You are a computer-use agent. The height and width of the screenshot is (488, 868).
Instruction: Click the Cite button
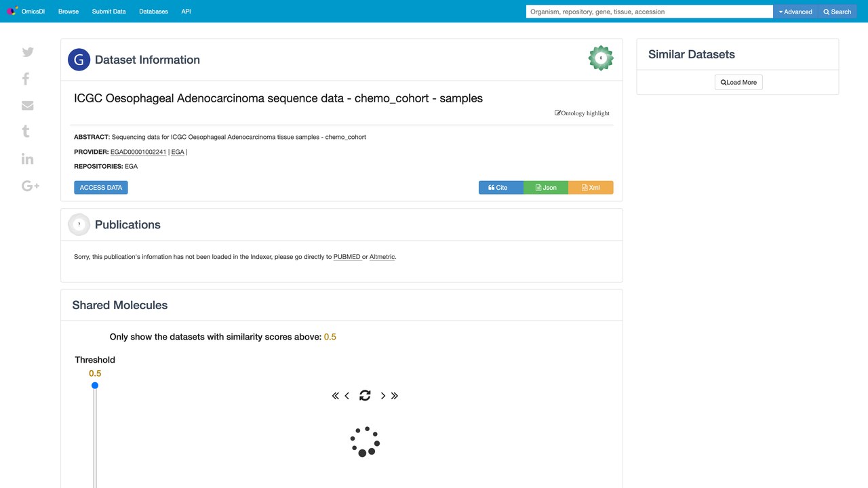[501, 188]
